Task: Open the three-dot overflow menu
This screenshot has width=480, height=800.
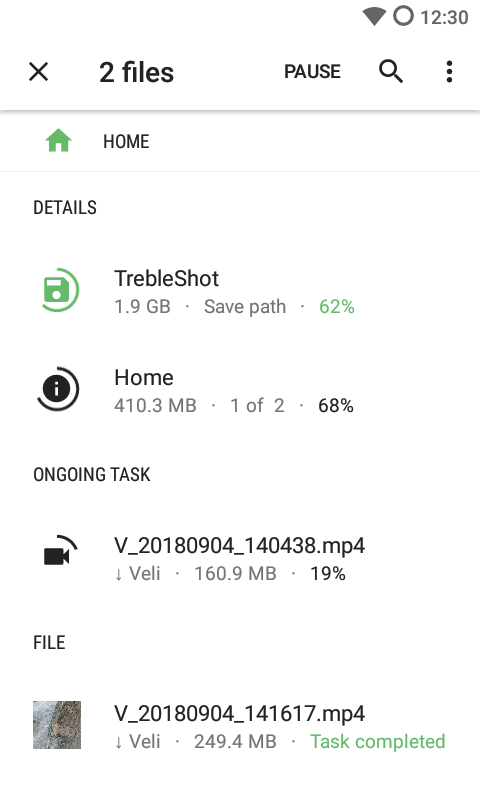Action: 449,71
